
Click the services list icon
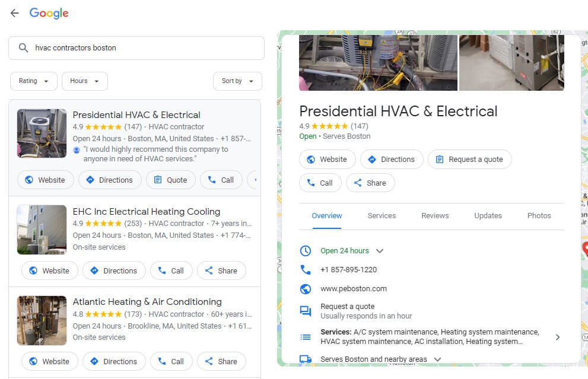(306, 337)
